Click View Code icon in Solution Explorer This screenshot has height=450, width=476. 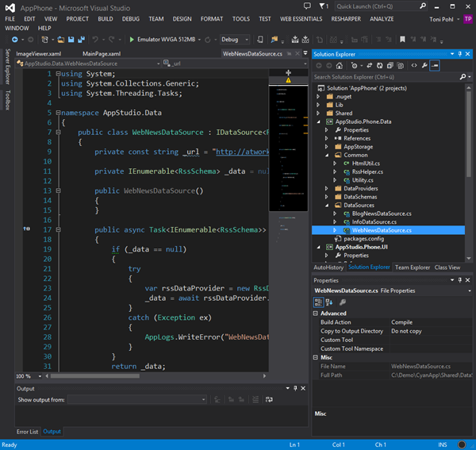coord(414,65)
